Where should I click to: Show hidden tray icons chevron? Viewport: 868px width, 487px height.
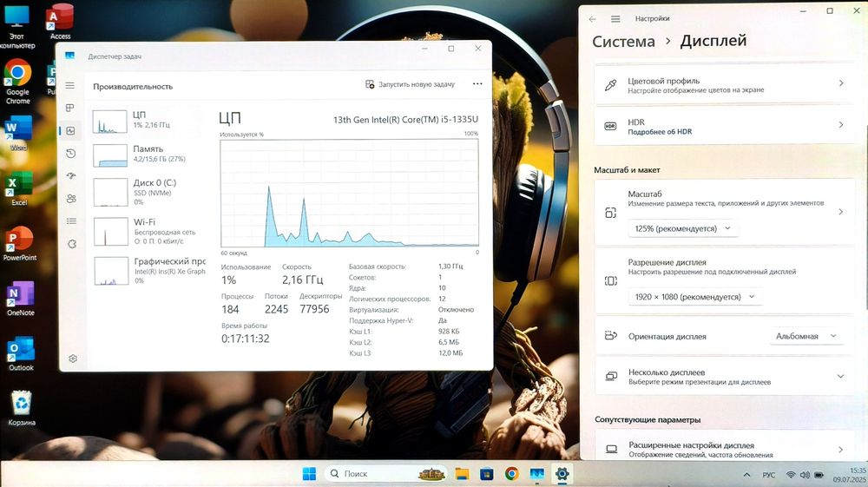(x=746, y=475)
